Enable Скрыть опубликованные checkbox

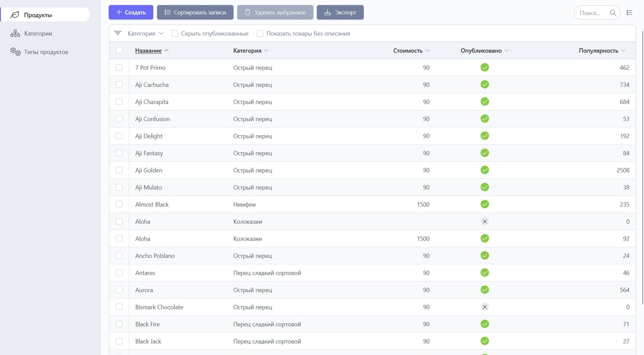click(x=175, y=34)
